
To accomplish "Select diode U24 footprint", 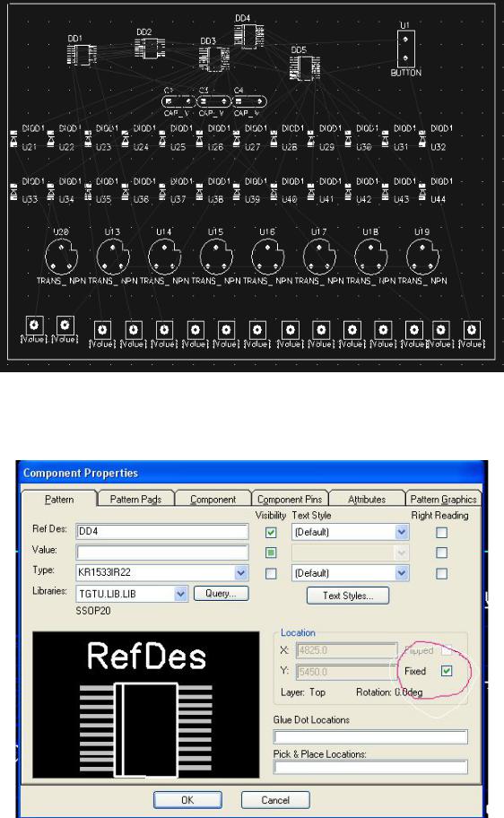I will pyautogui.click(x=126, y=139).
